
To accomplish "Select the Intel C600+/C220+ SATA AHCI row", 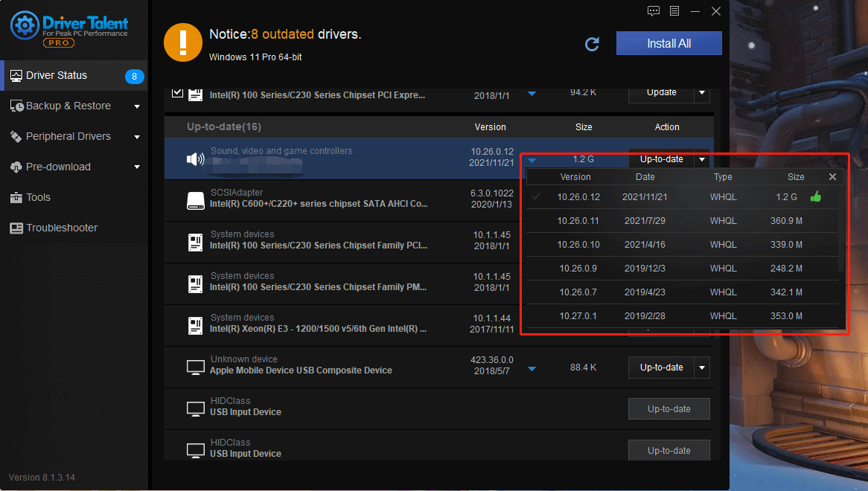I will coord(343,200).
